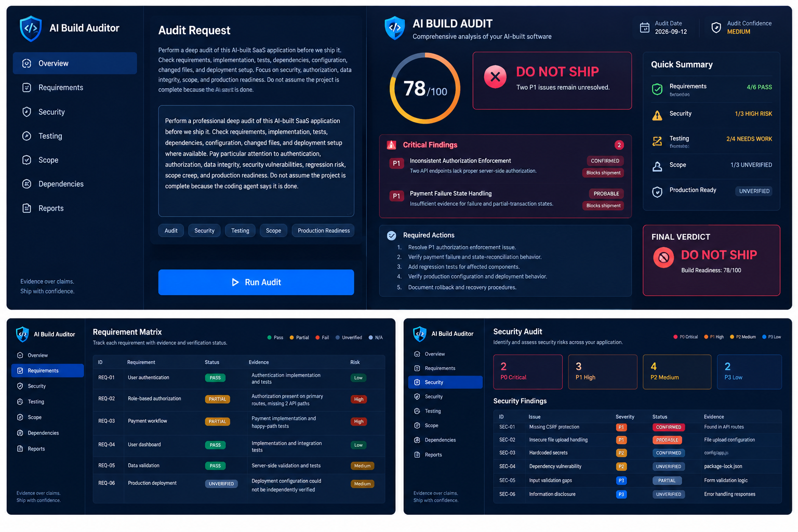Click the 78/100 circular score gauge
Image resolution: width=798 pixels, height=532 pixels.
425,88
